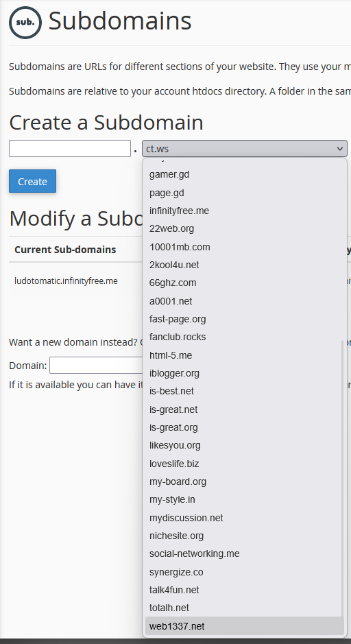Click ludotomatic.infinityfree.me subdomain entry
Screen dimensions: 351x644
point(66,281)
